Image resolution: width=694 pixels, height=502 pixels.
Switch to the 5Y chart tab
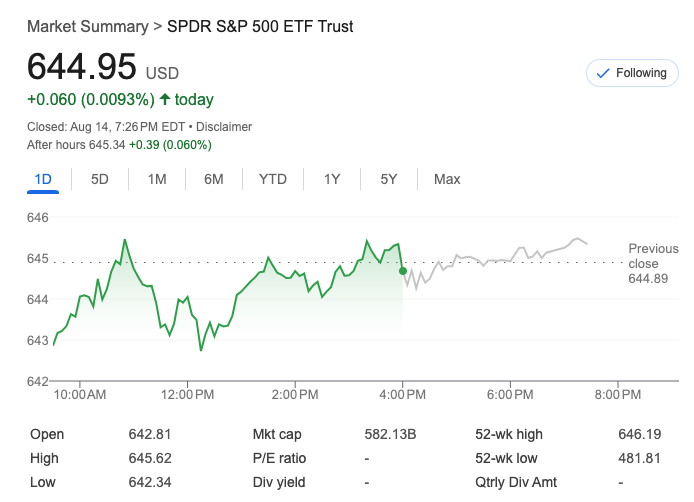pyautogui.click(x=389, y=179)
